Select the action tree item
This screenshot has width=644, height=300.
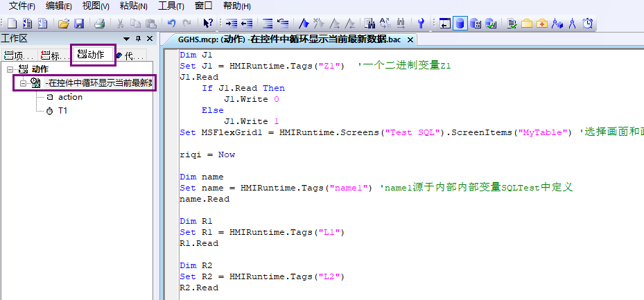pyautogui.click(x=70, y=97)
